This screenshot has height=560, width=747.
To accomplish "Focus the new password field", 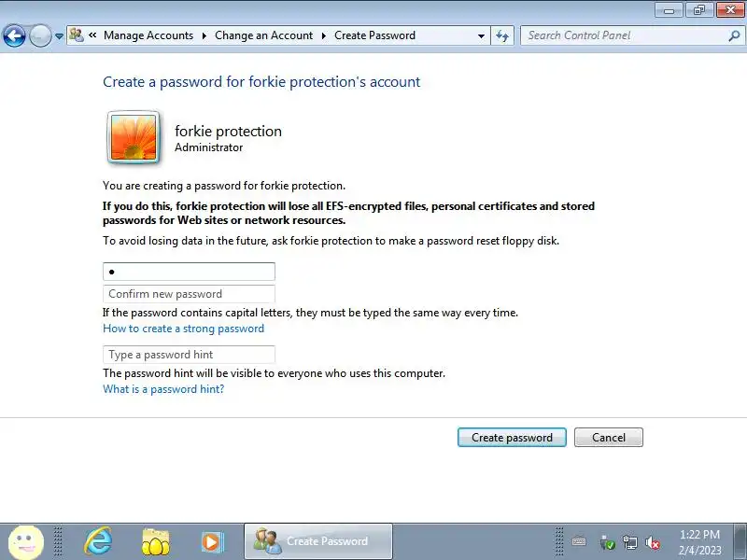I will coord(189,272).
